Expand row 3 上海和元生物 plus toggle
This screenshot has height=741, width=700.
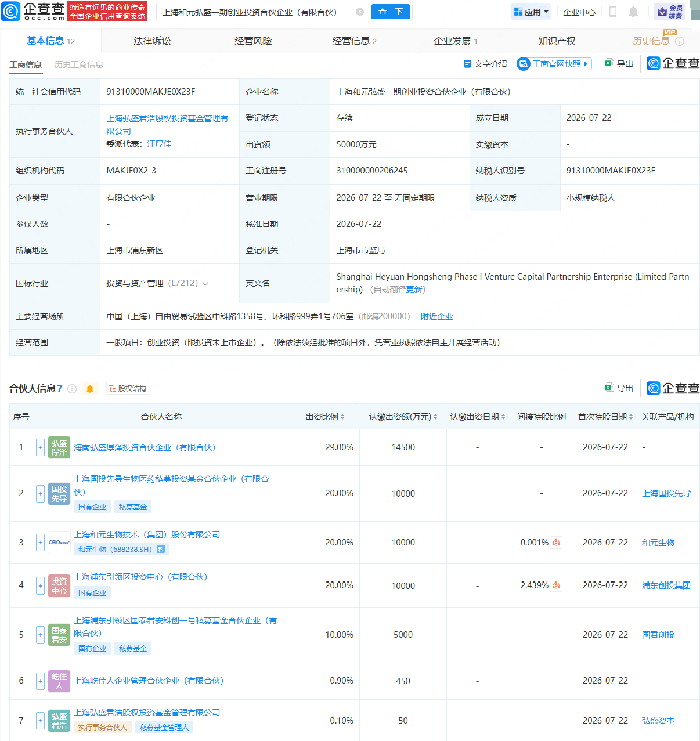pos(40,543)
